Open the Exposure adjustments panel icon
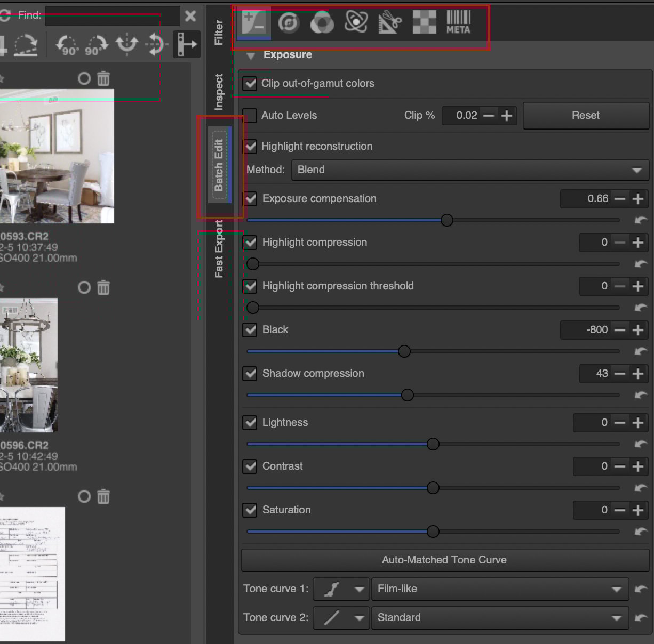This screenshot has height=644, width=654. coord(255,23)
